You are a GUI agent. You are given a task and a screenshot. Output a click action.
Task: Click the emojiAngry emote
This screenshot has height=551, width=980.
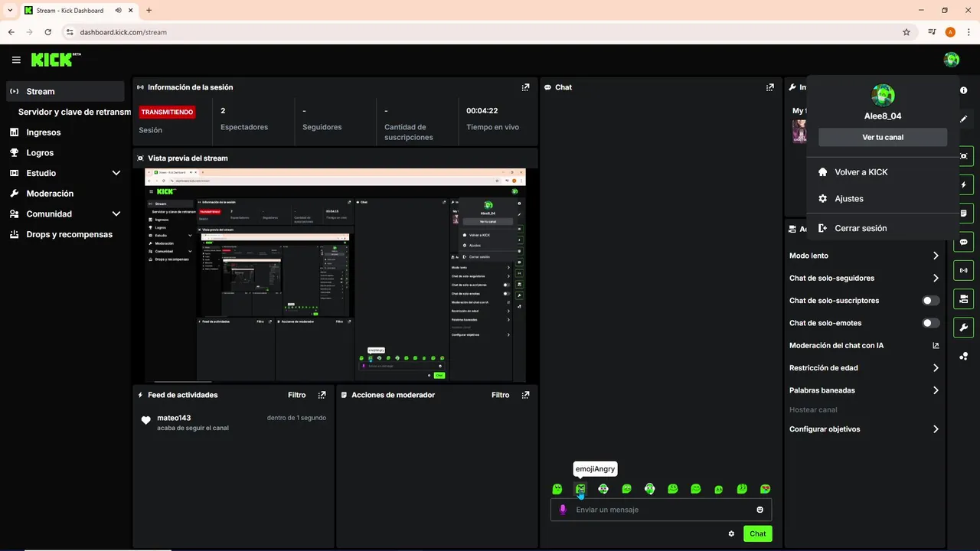(x=580, y=489)
